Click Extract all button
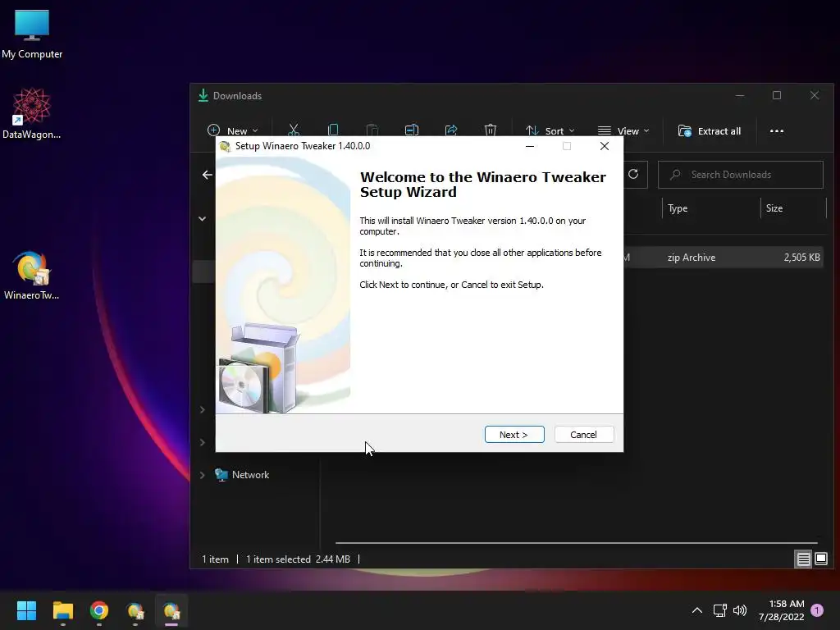The image size is (840, 630). click(710, 130)
